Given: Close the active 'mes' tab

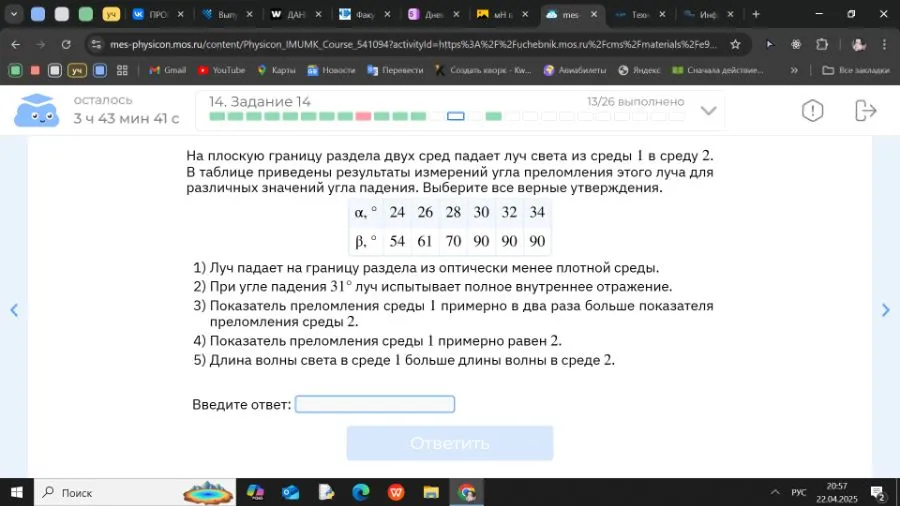Looking at the screenshot, I should 593,14.
